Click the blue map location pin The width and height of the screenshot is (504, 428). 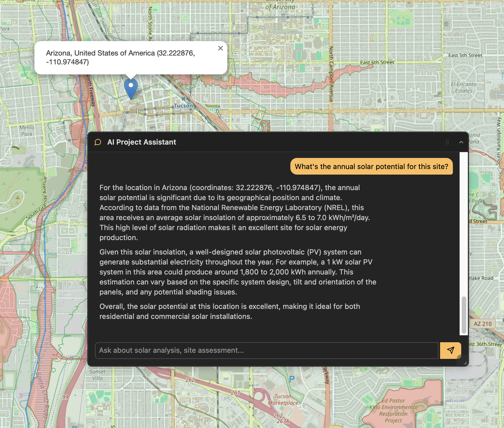pyautogui.click(x=131, y=87)
